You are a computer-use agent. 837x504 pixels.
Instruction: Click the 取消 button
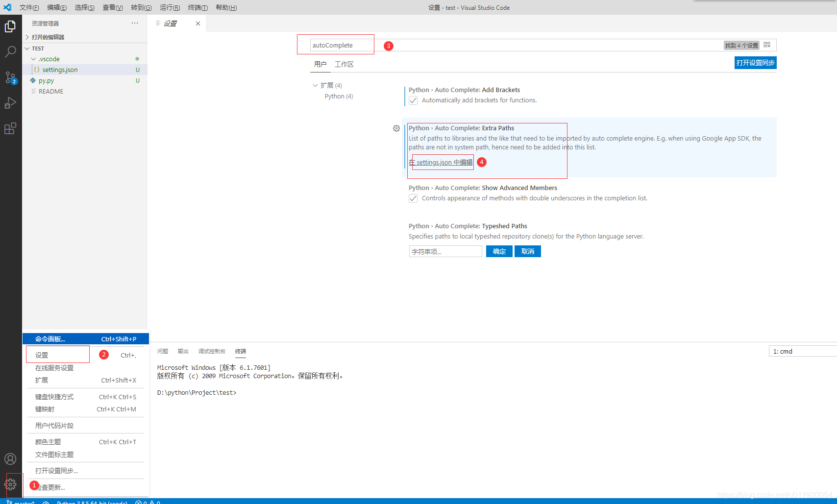coord(528,251)
